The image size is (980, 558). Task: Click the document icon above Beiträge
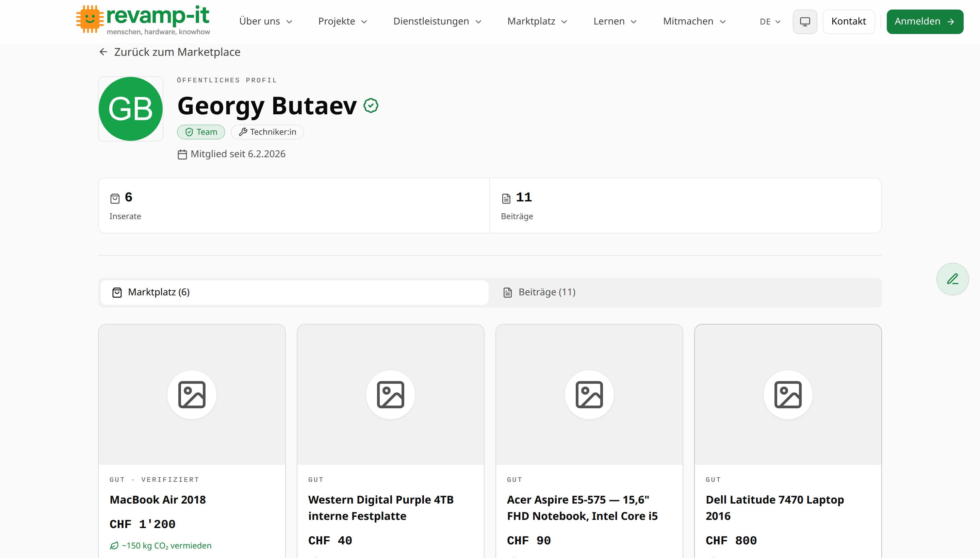pyautogui.click(x=506, y=198)
